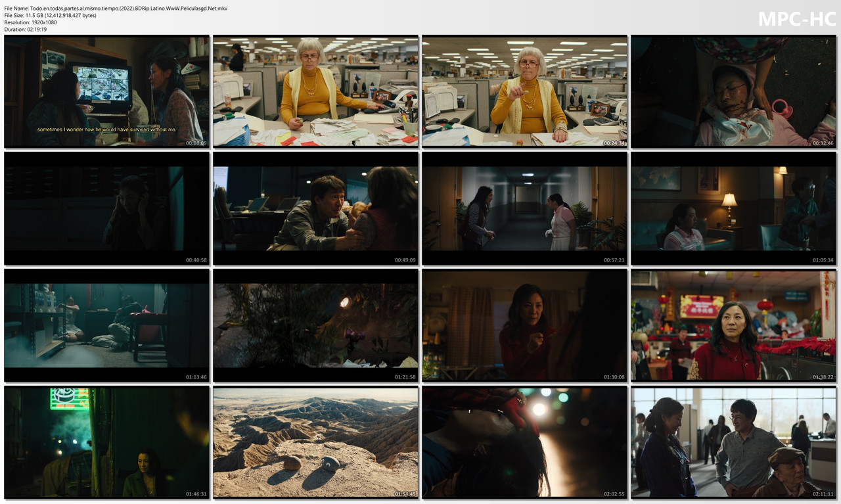This screenshot has height=504, width=841.
Task: Open the desert rocks thumbnail at 01:53:45
Action: click(315, 442)
